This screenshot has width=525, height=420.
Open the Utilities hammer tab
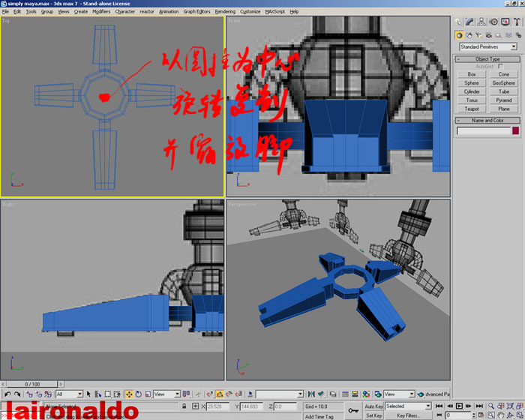tap(516, 22)
